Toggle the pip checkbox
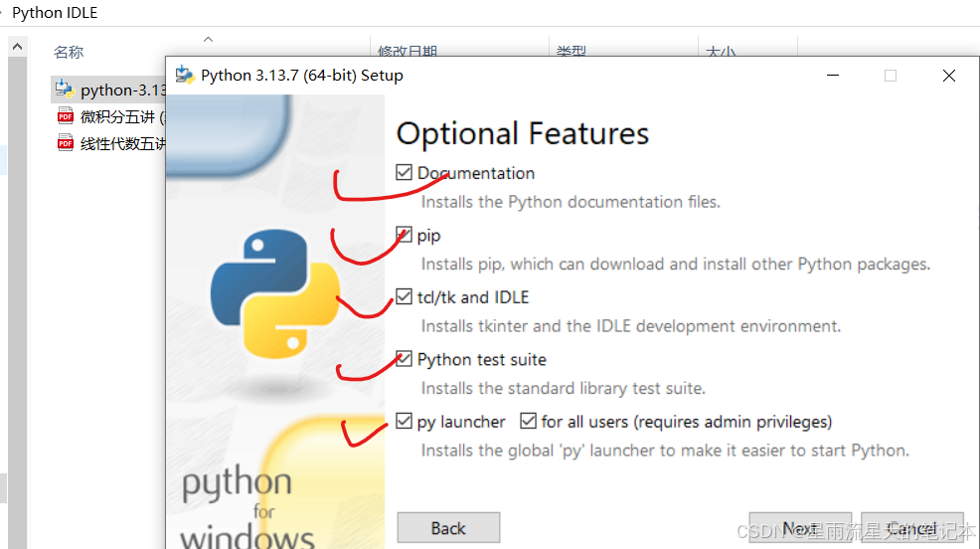 [404, 235]
